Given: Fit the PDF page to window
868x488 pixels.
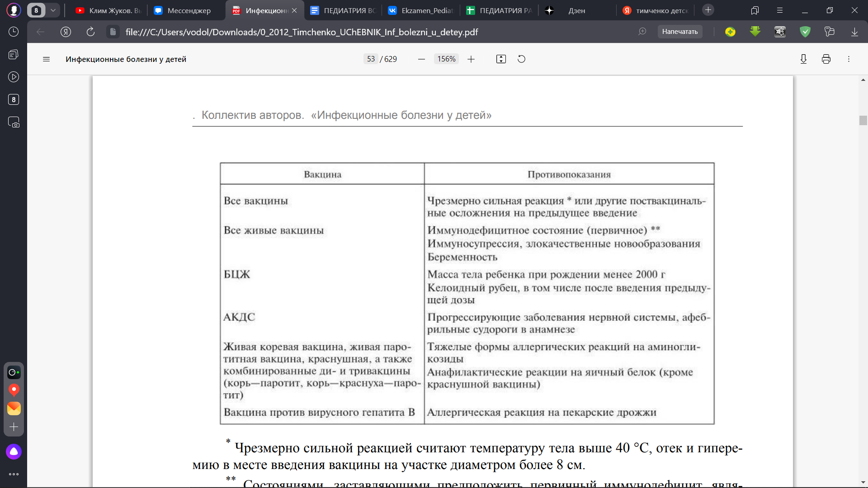Looking at the screenshot, I should (501, 59).
